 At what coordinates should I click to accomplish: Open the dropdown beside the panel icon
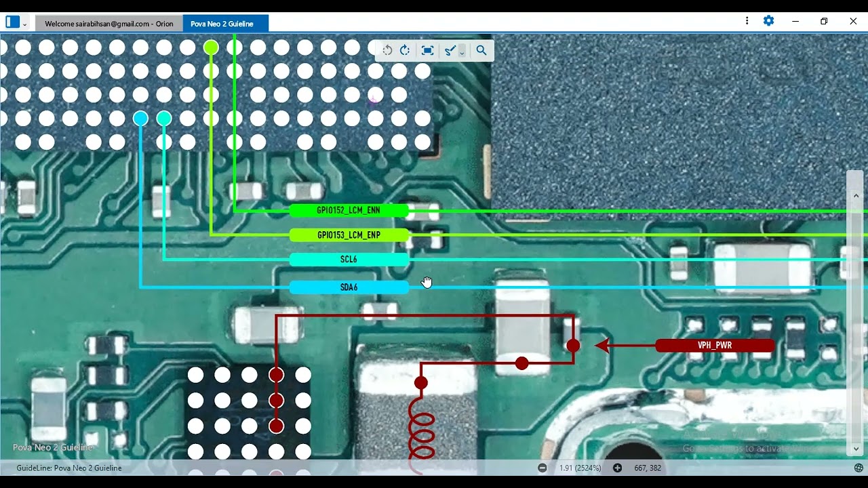25,24
